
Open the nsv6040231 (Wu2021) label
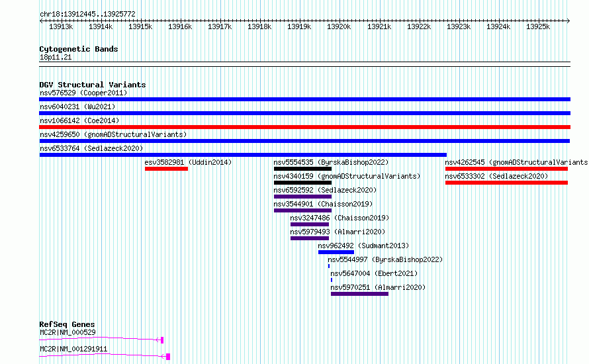[77, 107]
